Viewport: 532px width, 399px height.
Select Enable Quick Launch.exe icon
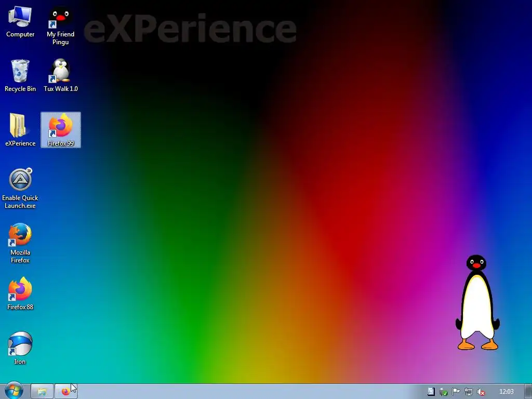click(x=20, y=188)
